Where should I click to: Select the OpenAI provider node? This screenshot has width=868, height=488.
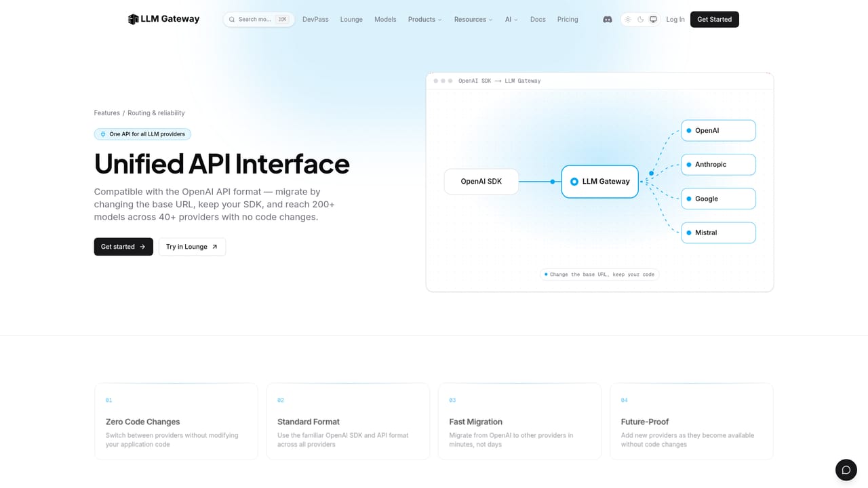tap(718, 131)
